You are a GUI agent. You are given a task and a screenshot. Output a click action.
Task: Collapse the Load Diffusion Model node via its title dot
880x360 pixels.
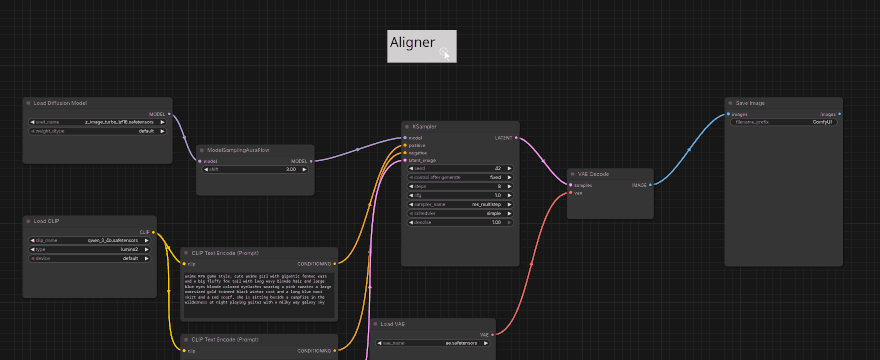28,103
